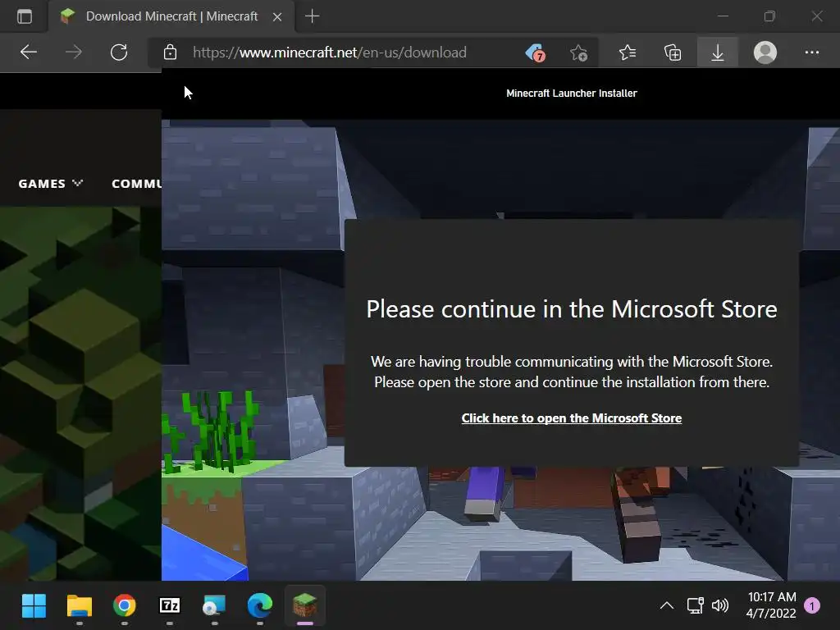Click the browser Forward arrow

tap(73, 52)
